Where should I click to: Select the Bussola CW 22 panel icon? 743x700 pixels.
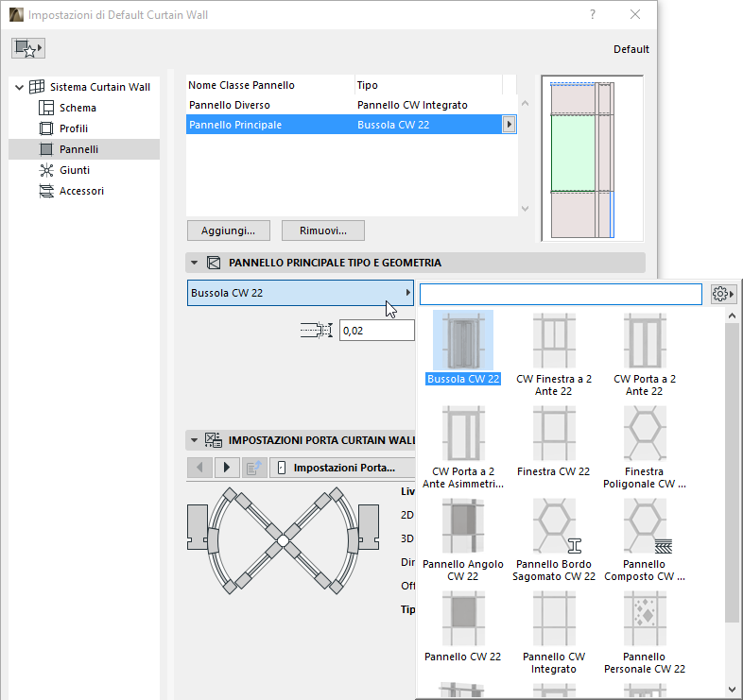tap(462, 341)
